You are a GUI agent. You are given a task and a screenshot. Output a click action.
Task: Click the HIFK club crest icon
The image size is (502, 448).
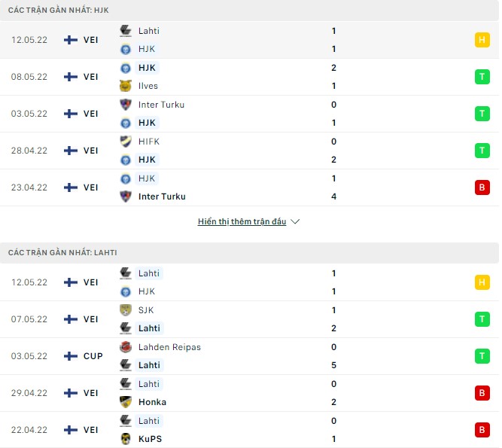(125, 142)
